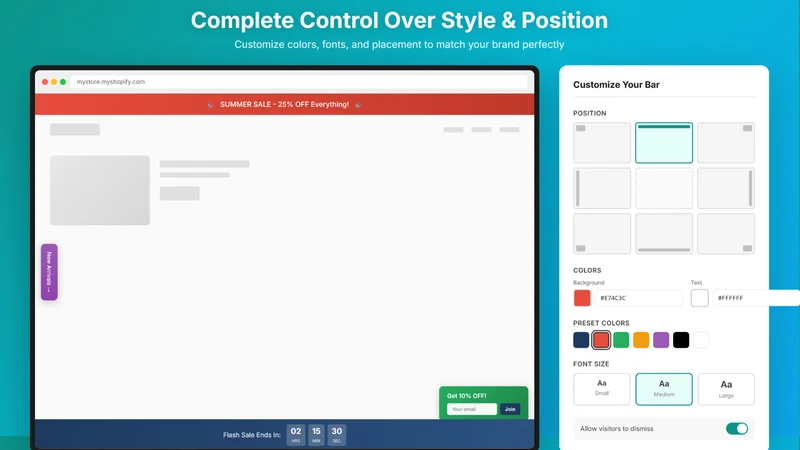
Task: Select the top-left corner position tile
Action: (x=602, y=143)
